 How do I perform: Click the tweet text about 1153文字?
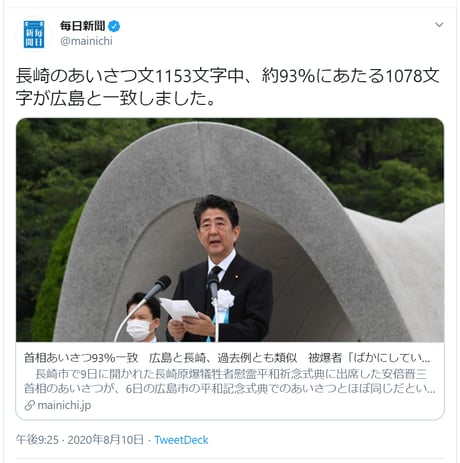point(228,87)
